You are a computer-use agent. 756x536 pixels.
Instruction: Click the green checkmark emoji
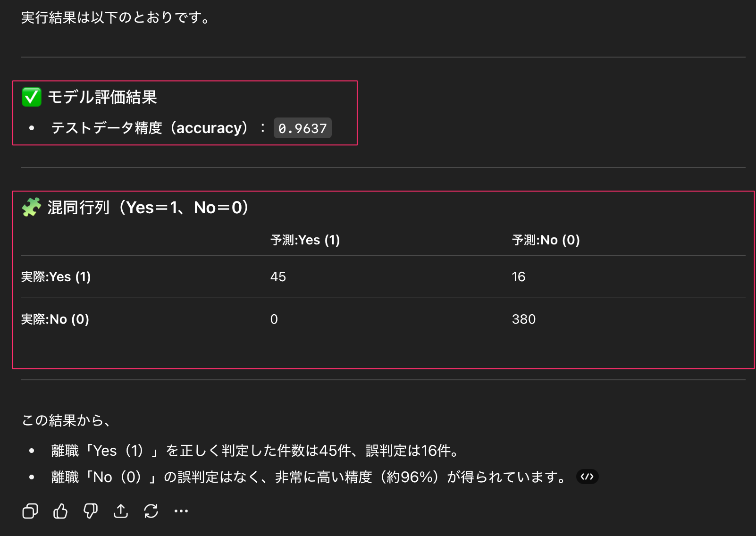[x=31, y=98]
